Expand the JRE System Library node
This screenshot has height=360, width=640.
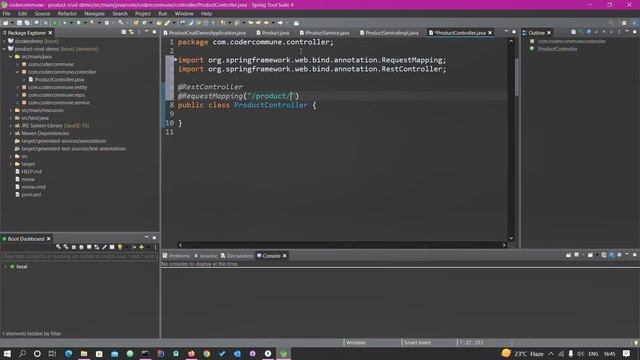11,126
